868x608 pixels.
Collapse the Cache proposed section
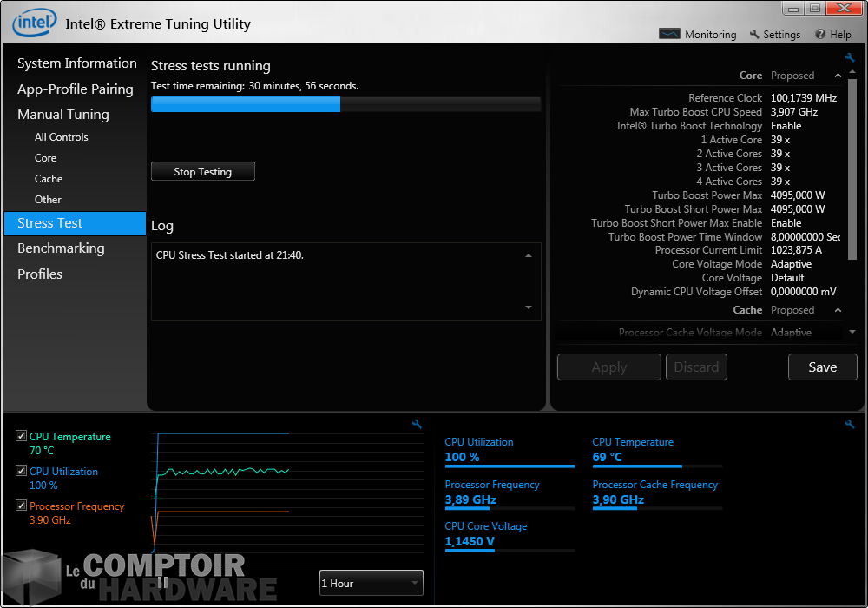(838, 310)
